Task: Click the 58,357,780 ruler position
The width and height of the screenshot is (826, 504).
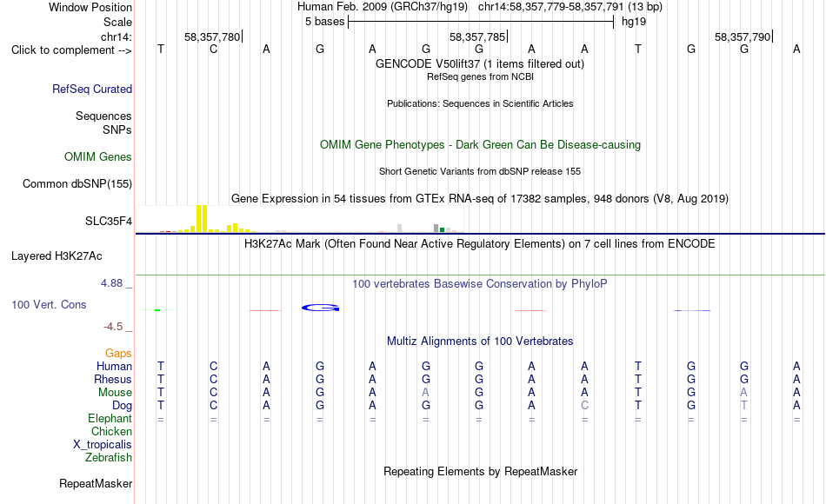Action: click(x=212, y=36)
